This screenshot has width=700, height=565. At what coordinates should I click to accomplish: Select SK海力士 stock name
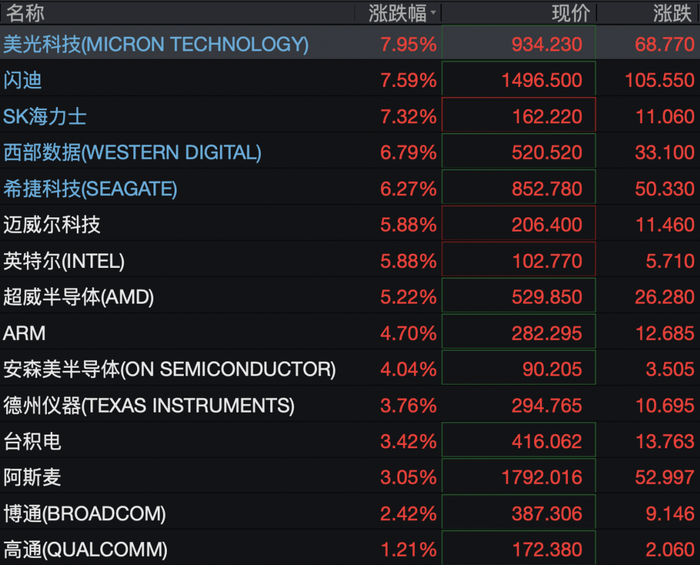tap(45, 116)
